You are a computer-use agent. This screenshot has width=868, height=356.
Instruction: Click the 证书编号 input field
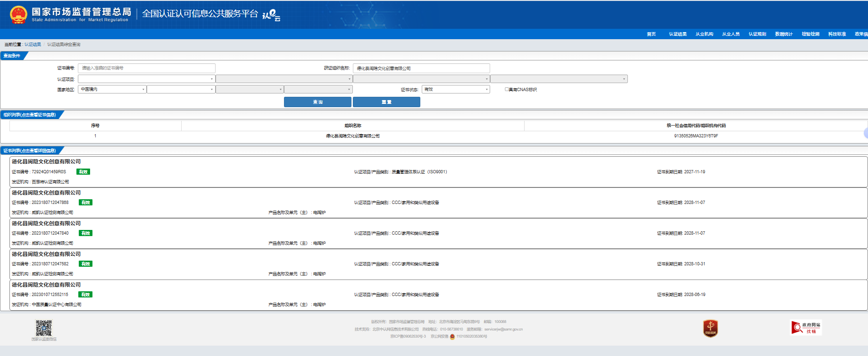[146, 68]
